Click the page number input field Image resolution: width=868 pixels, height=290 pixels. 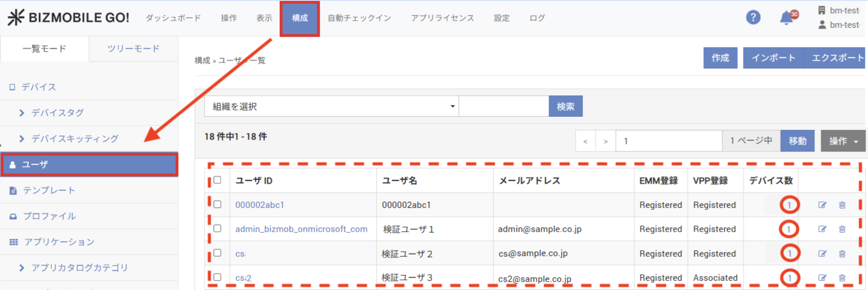(x=669, y=141)
